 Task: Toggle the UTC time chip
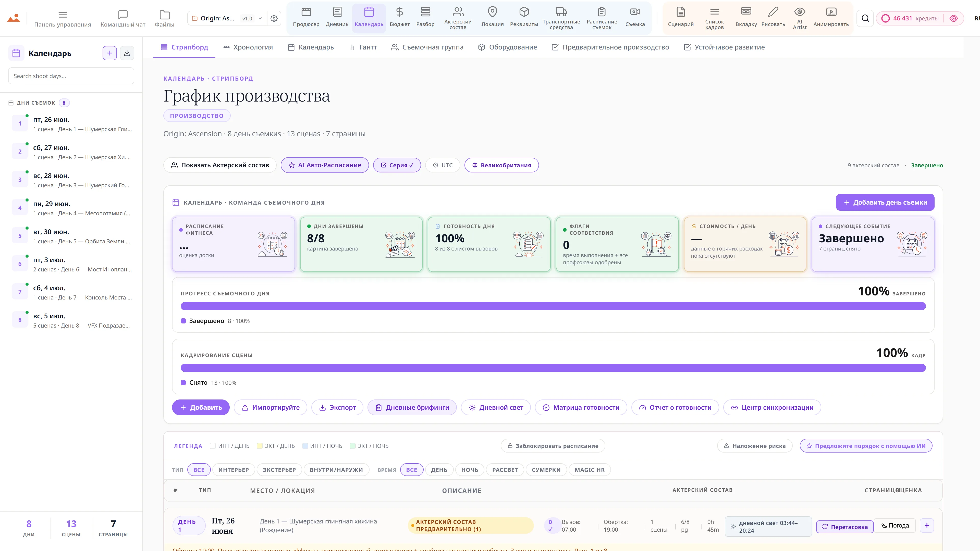443,165
